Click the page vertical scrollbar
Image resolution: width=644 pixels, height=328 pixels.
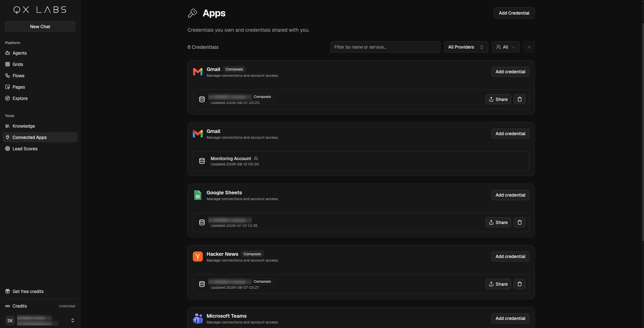(x=643, y=132)
